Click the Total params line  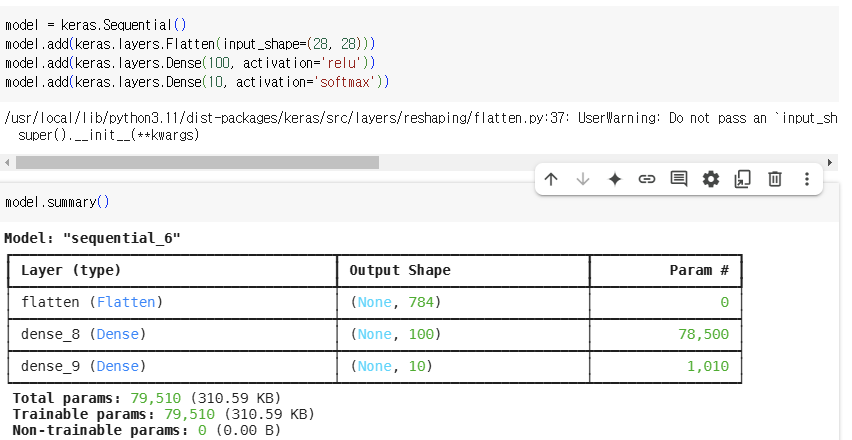[x=147, y=398]
